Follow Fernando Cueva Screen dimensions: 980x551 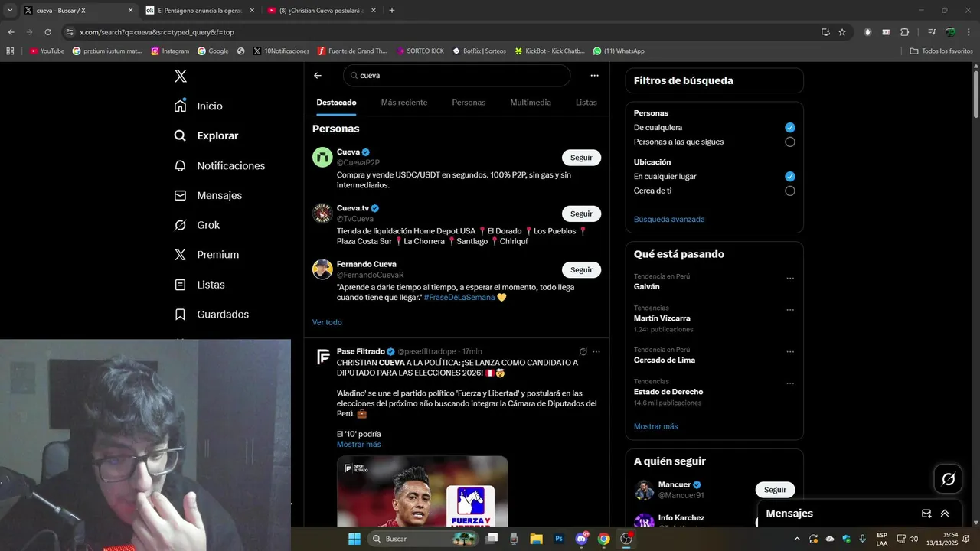pos(581,269)
